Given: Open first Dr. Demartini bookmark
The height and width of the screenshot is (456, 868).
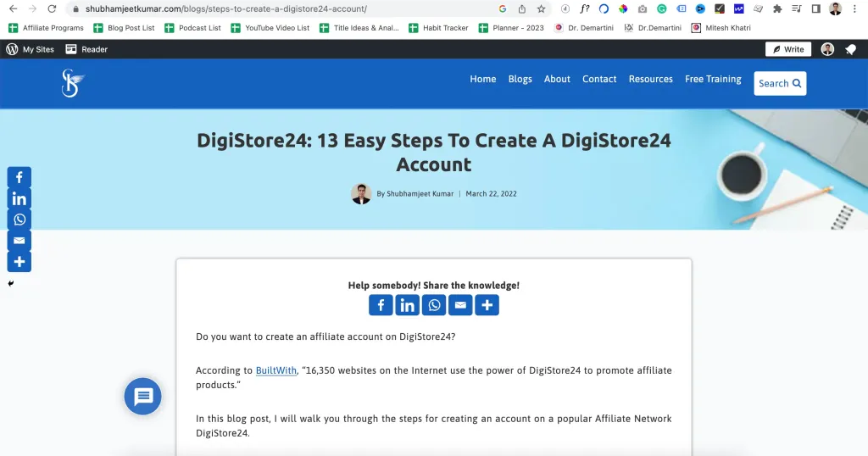Looking at the screenshot, I should point(584,28).
